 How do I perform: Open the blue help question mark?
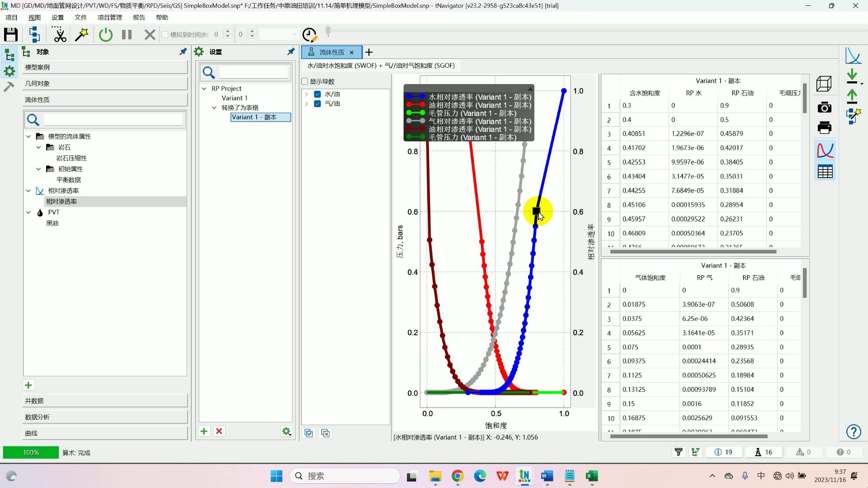tap(853, 432)
